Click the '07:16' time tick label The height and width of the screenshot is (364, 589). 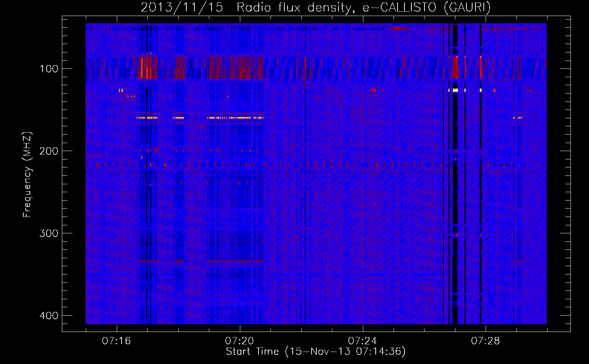point(116,341)
